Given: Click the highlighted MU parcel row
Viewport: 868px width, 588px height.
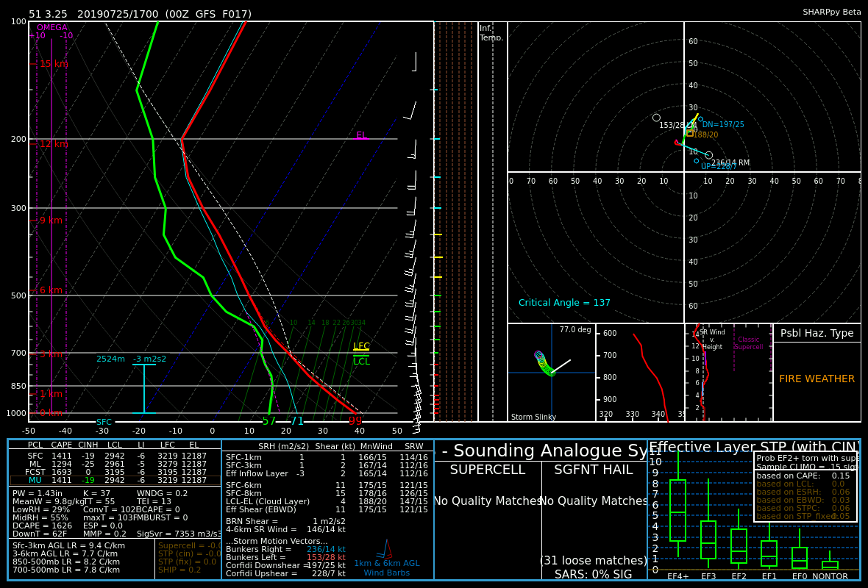Looking at the screenshot, I should click(115, 480).
